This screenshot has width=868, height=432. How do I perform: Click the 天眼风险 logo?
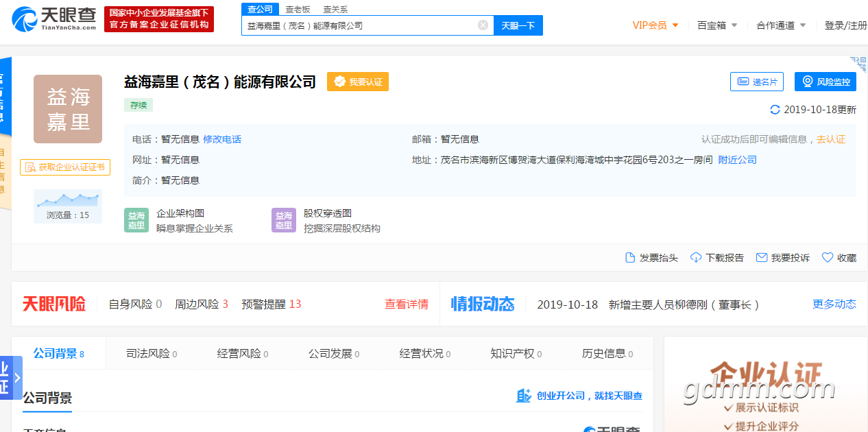point(54,304)
